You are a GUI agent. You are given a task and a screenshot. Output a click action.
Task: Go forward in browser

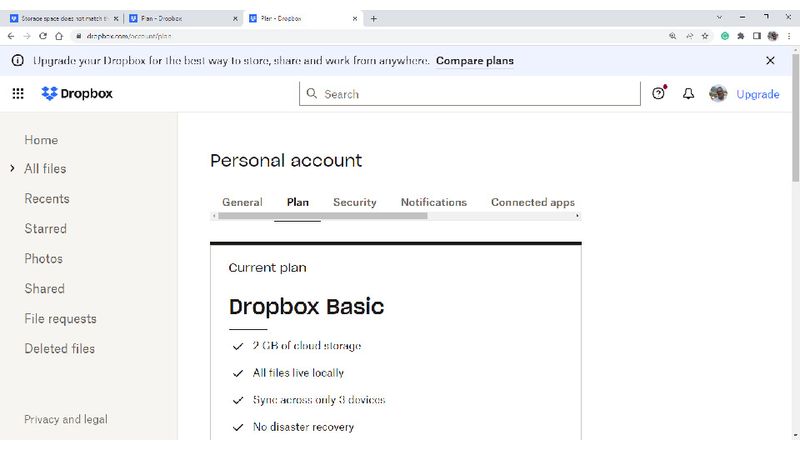[27, 36]
